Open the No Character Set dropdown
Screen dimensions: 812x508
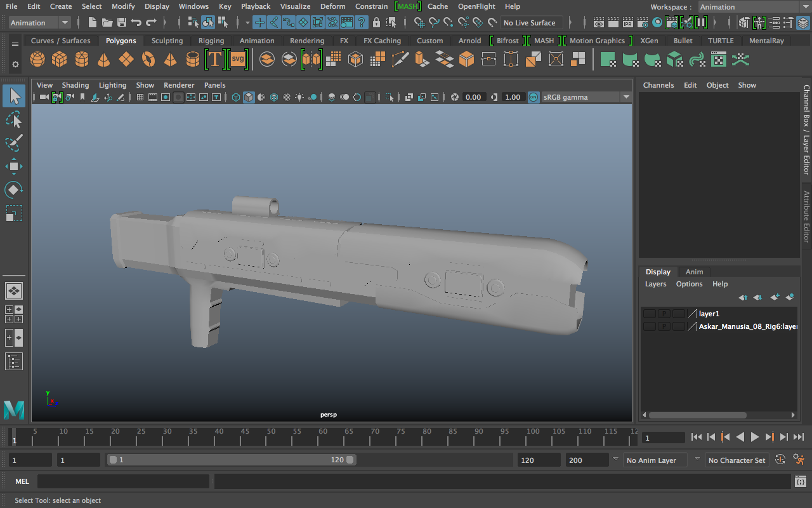(737, 460)
